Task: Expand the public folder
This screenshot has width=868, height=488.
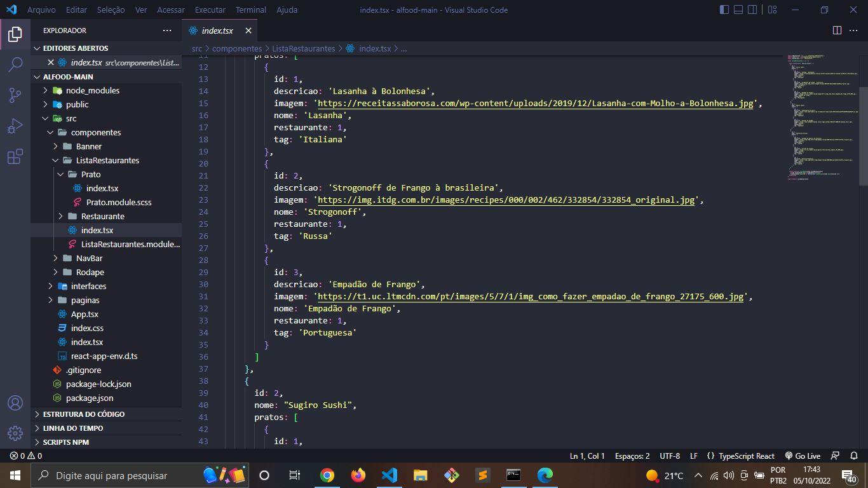Action: coord(77,104)
